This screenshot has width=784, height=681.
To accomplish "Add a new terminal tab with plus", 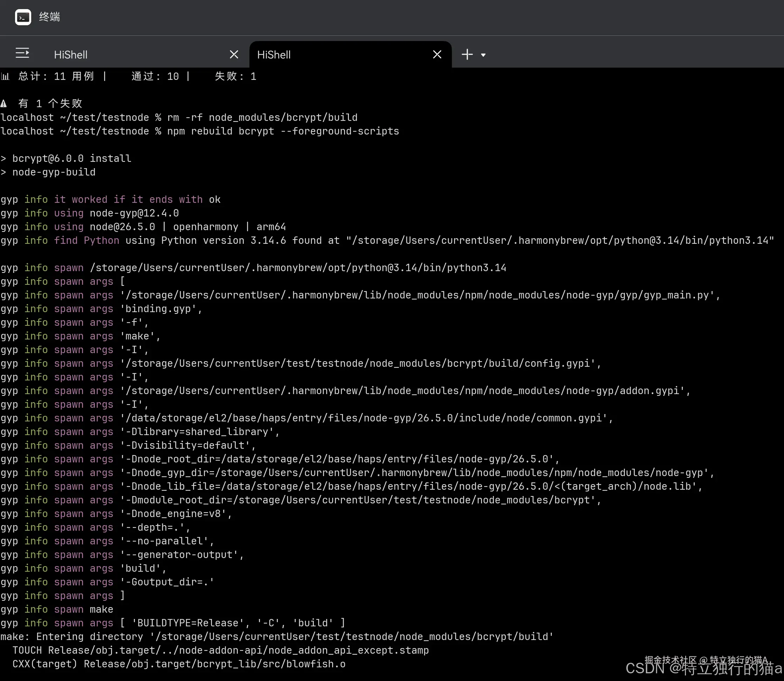I will (x=467, y=54).
